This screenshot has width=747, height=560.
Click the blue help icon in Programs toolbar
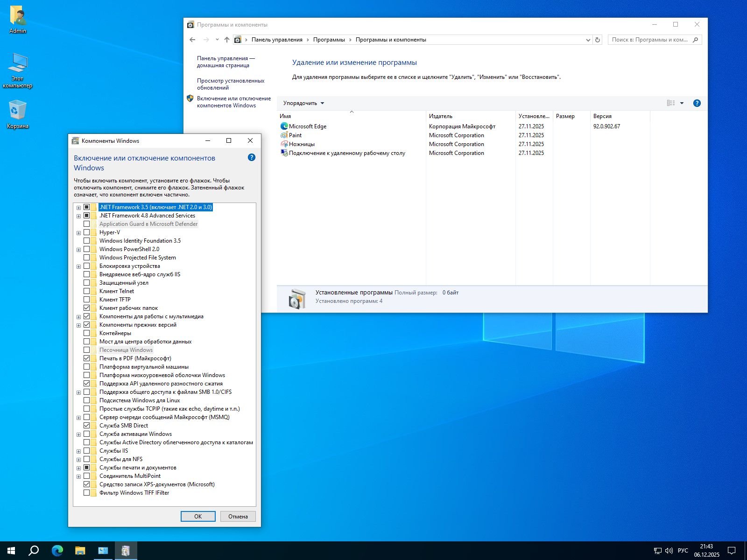(697, 103)
